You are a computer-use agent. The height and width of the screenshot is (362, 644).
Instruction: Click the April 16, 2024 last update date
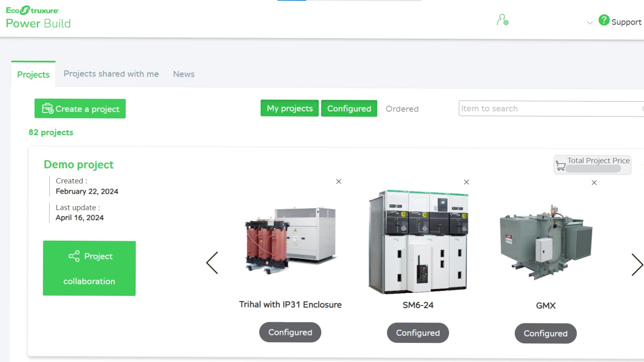point(80,218)
